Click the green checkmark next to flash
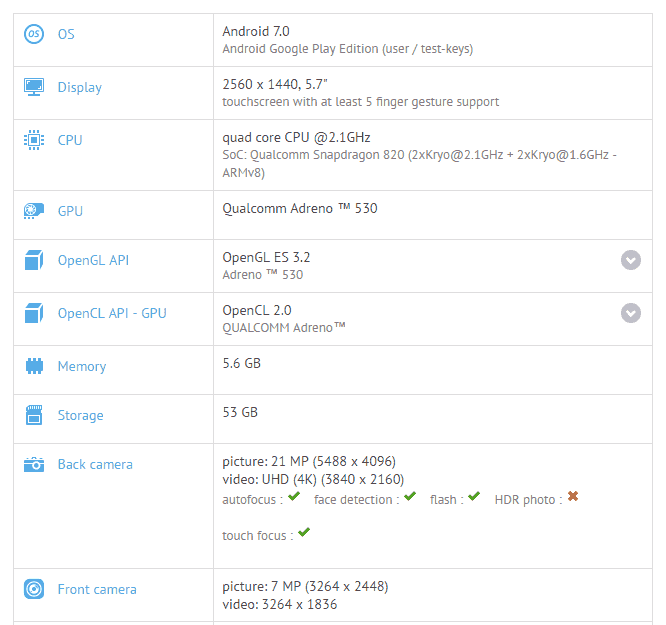Image resolution: width=666 pixels, height=625 pixels. click(474, 497)
